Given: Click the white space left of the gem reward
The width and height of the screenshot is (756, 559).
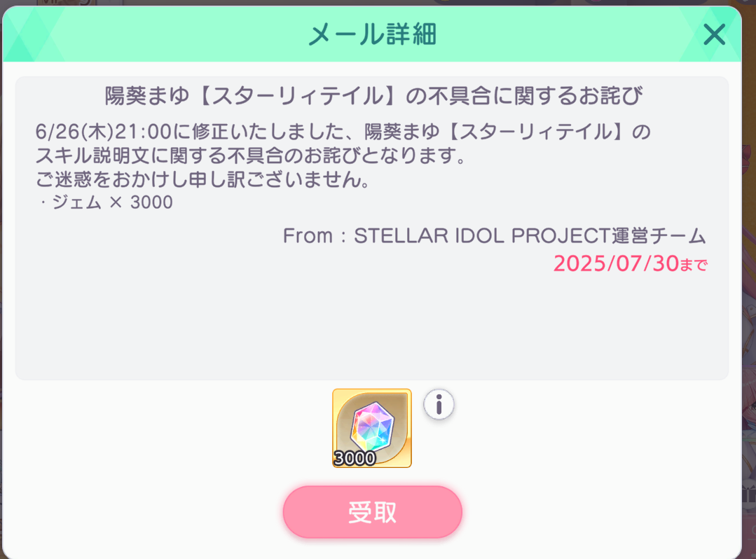Looking at the screenshot, I should 169,428.
